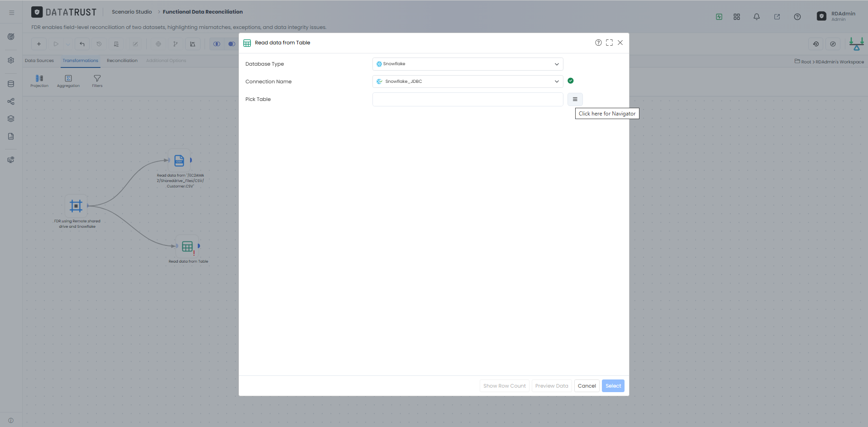Open the table Navigator menu icon
Viewport: 868px width, 427px height.
click(x=575, y=99)
